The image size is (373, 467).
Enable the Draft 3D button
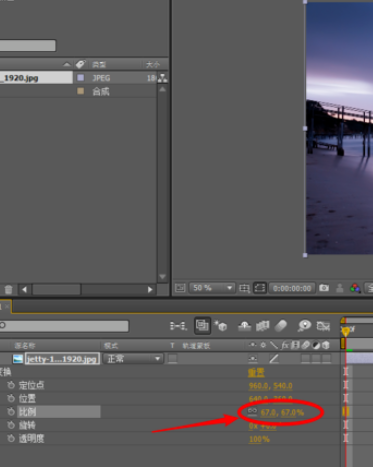pos(221,326)
